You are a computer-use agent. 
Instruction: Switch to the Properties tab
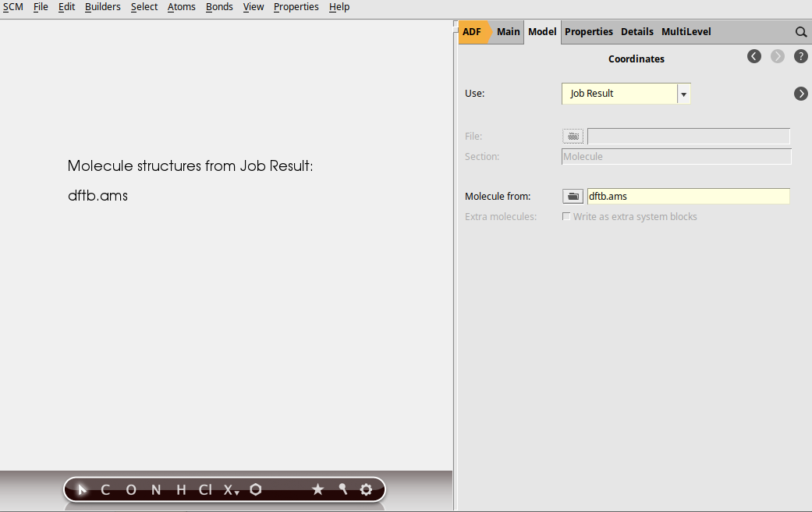(588, 32)
